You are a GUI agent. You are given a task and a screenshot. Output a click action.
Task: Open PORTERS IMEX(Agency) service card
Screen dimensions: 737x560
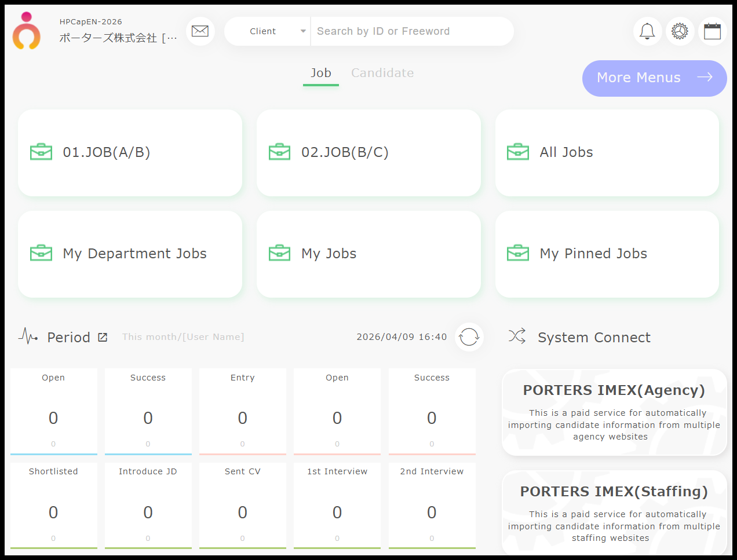[614, 412]
